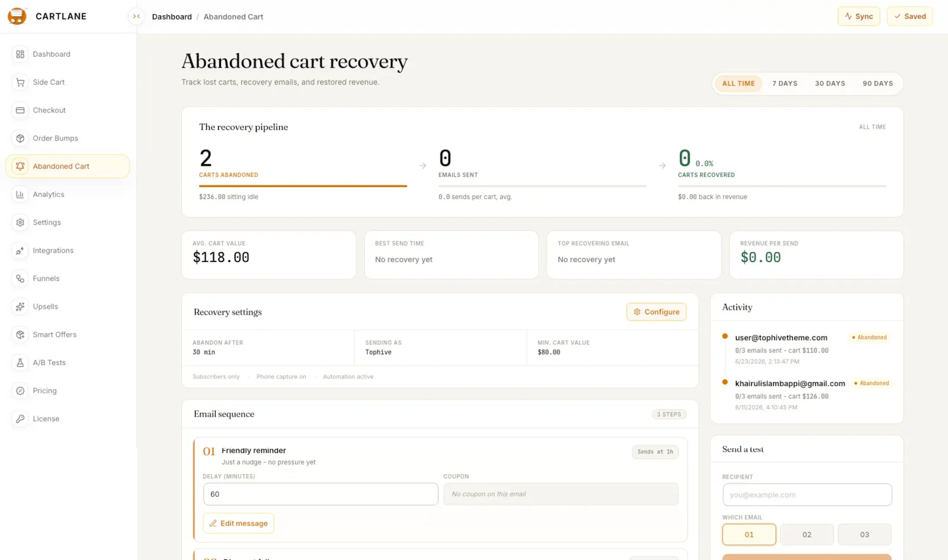The width and height of the screenshot is (948, 560).
Task: Open the Smart Offers icon
Action: click(x=20, y=335)
